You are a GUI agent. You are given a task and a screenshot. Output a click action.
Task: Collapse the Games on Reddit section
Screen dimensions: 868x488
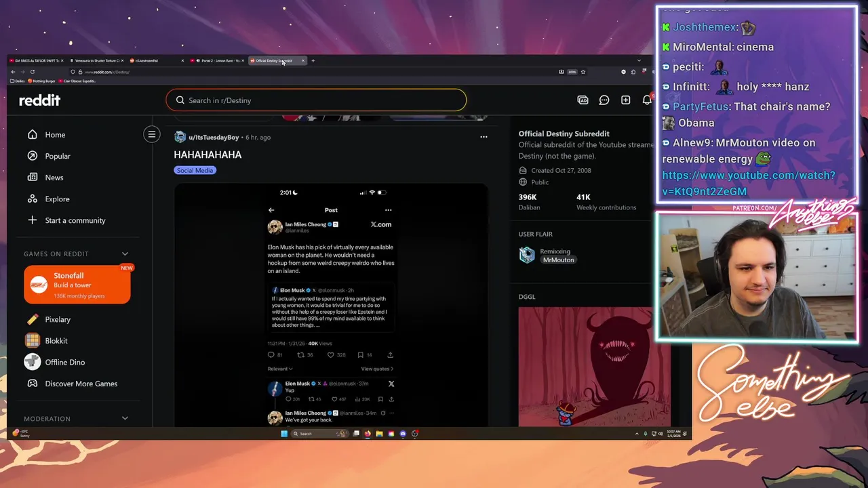tap(125, 253)
